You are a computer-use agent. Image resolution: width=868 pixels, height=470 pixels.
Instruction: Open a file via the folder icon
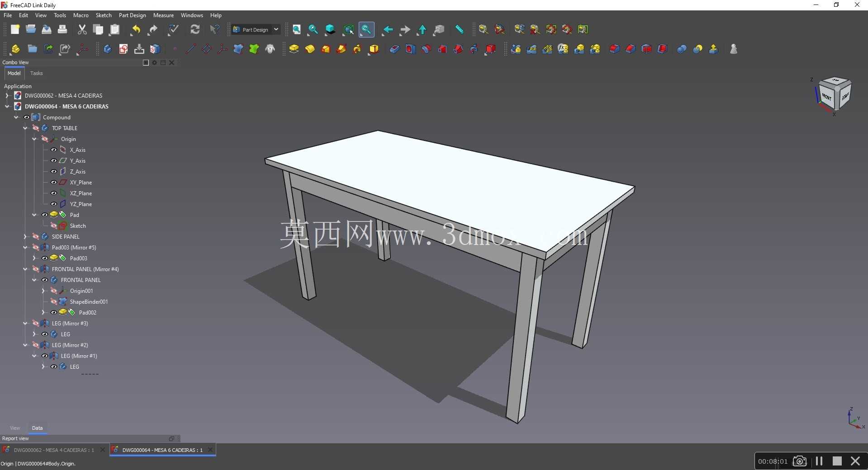point(31,30)
